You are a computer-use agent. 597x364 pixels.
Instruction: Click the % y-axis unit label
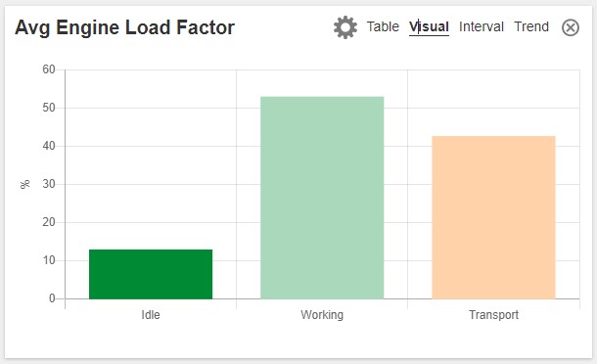coord(24,184)
